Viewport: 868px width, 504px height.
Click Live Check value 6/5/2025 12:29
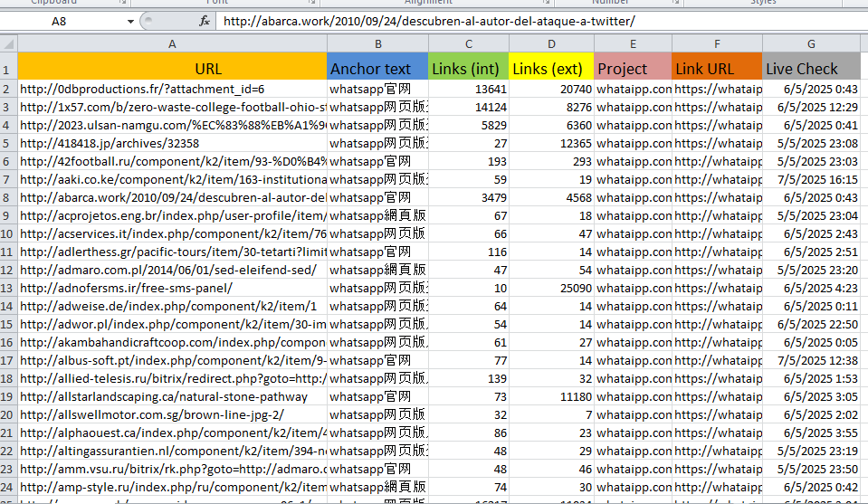pyautogui.click(x=811, y=107)
